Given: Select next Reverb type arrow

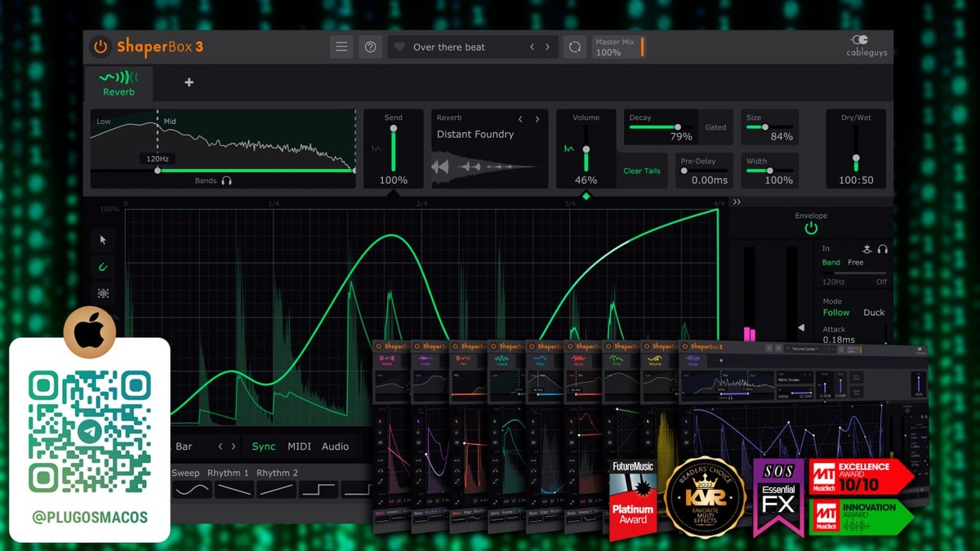Looking at the screenshot, I should 537,119.
